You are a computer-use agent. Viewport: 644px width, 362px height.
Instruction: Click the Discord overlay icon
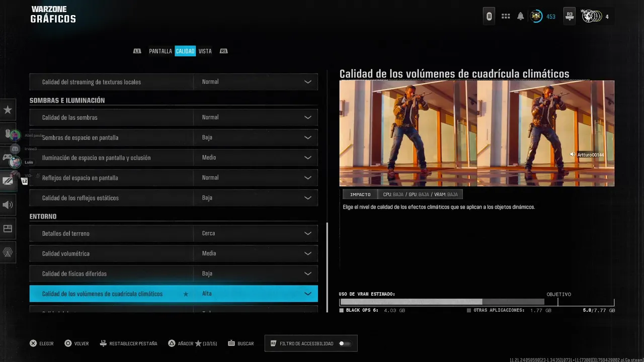[15, 149]
